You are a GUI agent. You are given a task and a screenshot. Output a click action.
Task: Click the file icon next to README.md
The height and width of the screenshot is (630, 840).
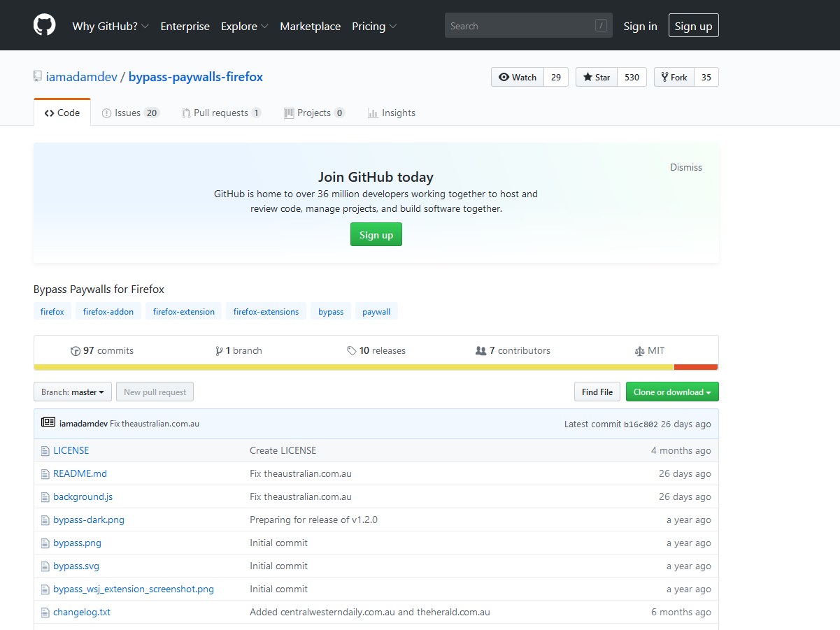coord(45,473)
